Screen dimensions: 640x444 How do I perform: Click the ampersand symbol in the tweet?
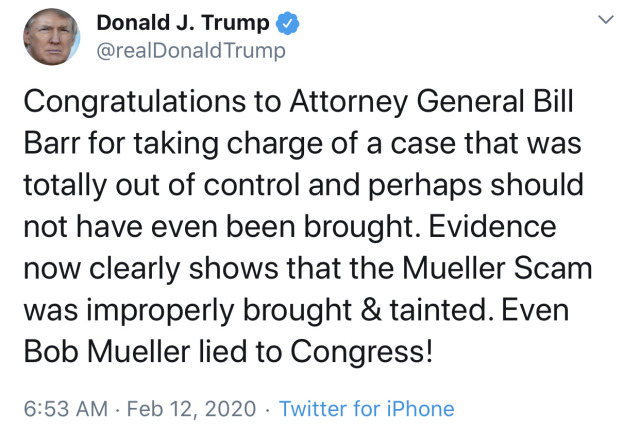[371, 310]
